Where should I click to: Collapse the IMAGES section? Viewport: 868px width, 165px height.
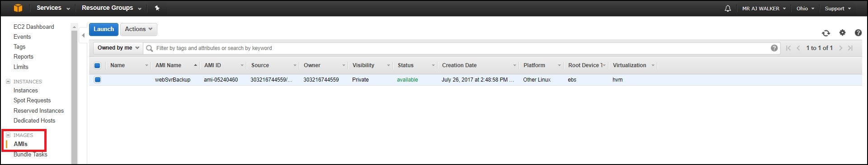[x=8, y=135]
